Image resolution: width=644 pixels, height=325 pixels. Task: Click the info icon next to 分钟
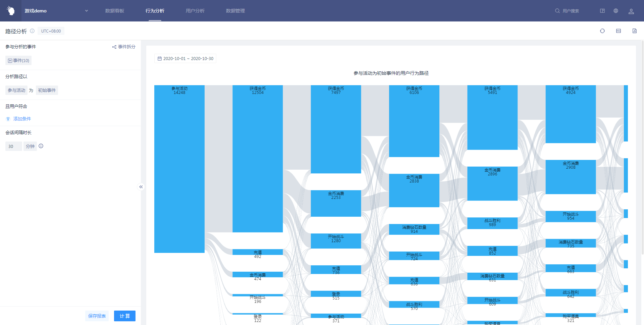41,146
